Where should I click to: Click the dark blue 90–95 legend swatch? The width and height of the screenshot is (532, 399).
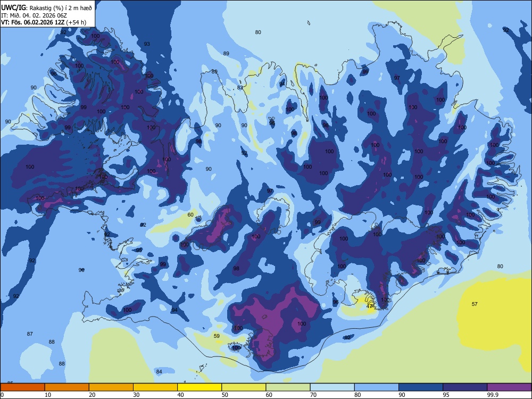(x=421, y=387)
